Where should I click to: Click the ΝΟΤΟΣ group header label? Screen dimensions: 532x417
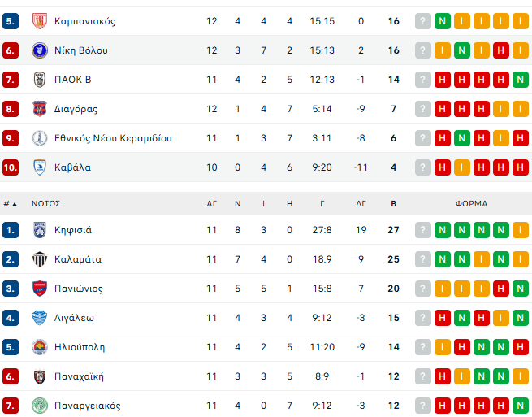(46, 204)
